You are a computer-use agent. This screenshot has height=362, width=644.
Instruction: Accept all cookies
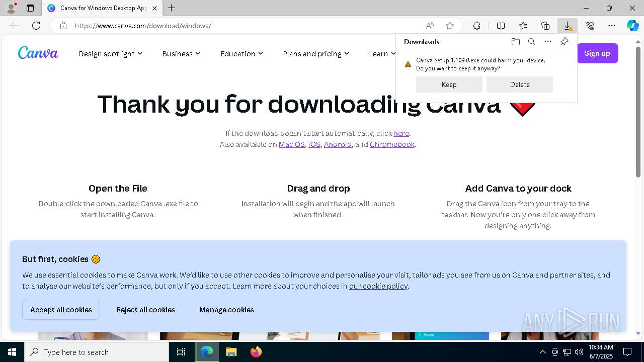point(61,310)
